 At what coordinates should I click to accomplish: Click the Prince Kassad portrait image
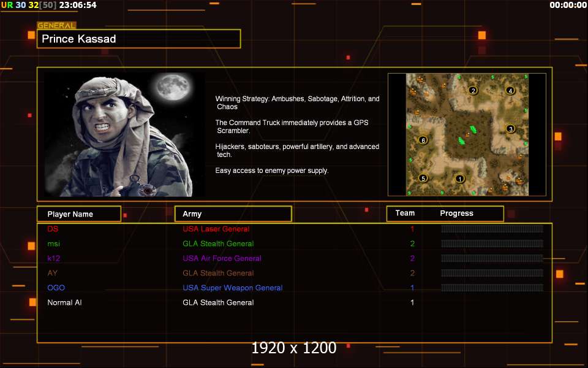[124, 134]
